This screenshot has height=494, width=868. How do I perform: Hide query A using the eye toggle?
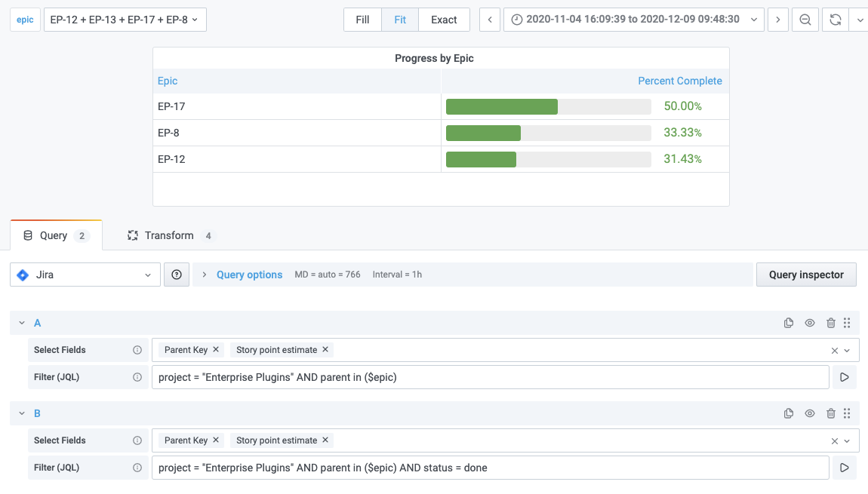click(810, 322)
